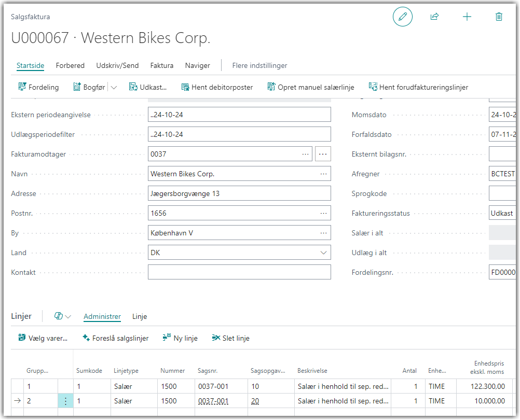The width and height of the screenshot is (520, 420).
Task: Click Enhedspris cell 122.300,00
Action: click(484, 386)
